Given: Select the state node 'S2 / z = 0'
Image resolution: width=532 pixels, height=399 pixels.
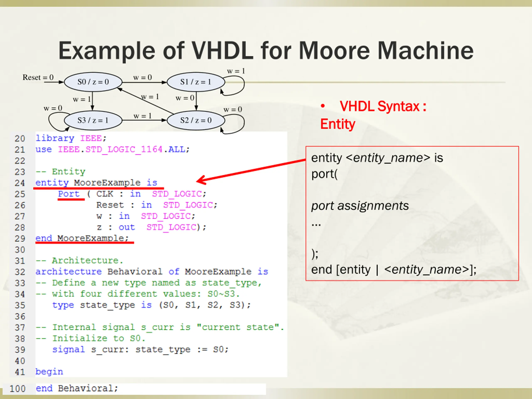Looking at the screenshot, I should pos(196,120).
